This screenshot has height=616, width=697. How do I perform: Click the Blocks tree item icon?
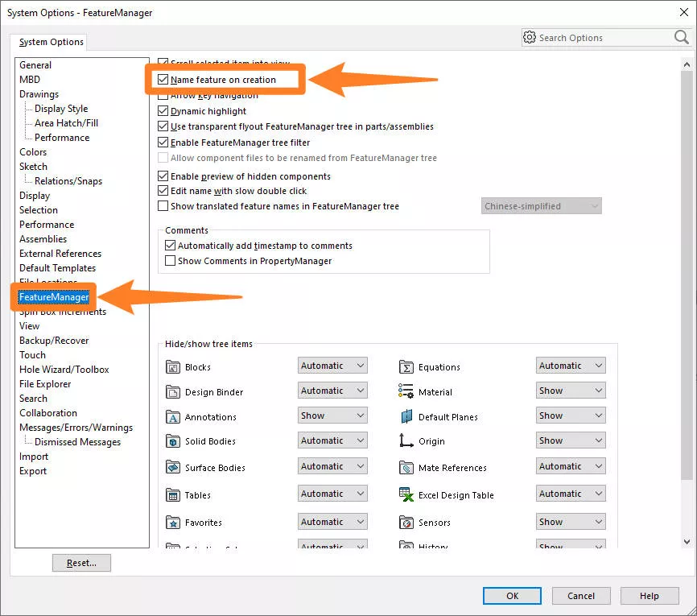pyautogui.click(x=173, y=367)
